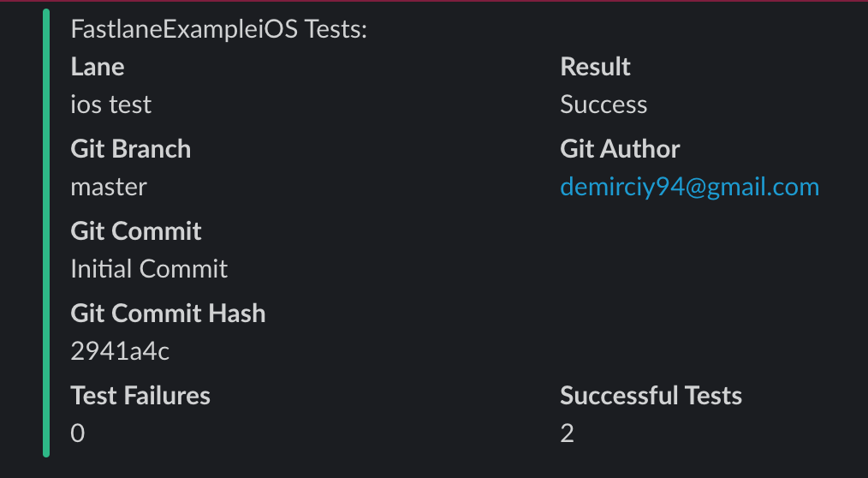Click the thin red line above message
This screenshot has height=478, width=868.
pos(434,1)
